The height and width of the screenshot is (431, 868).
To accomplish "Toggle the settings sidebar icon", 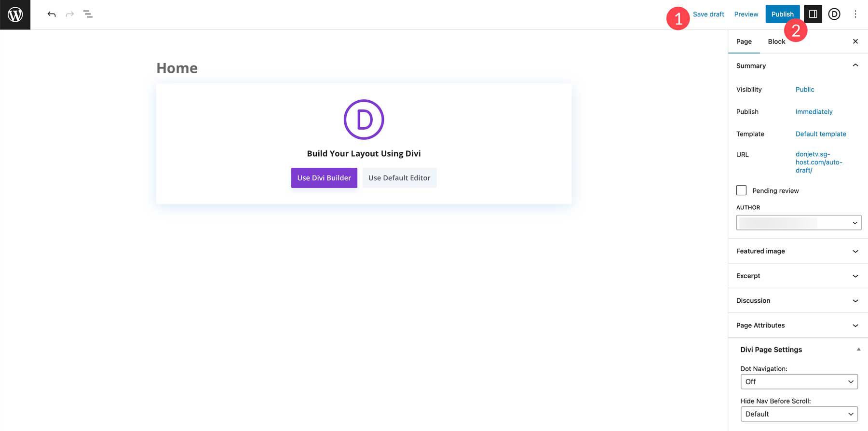I will pyautogui.click(x=813, y=14).
